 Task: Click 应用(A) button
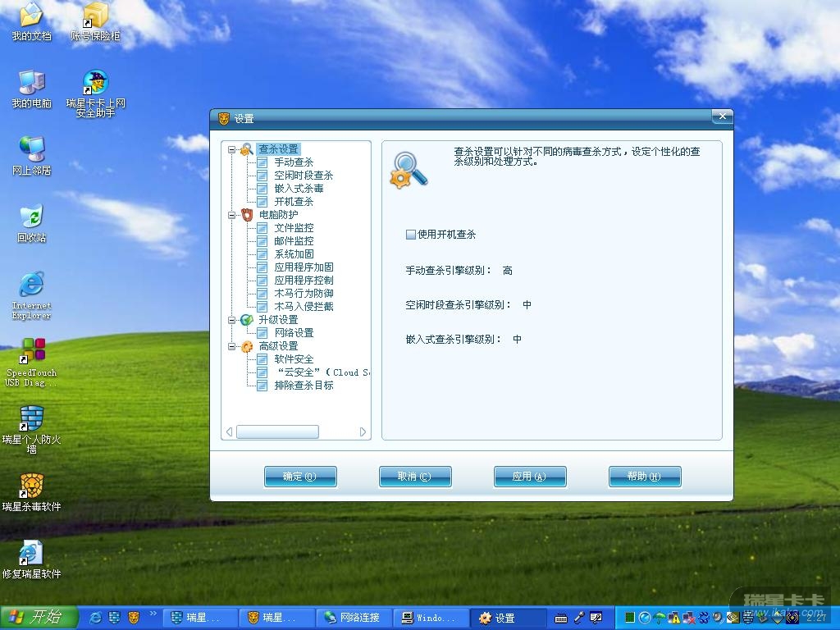point(530,477)
